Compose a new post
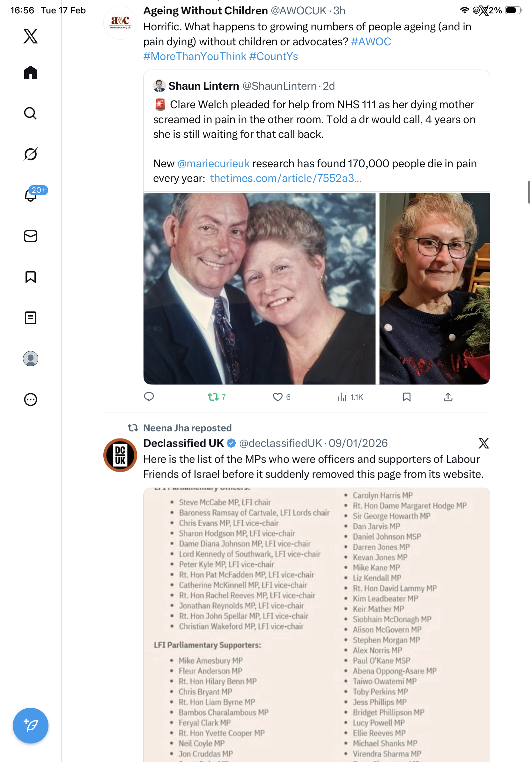532x762 pixels. click(x=31, y=725)
